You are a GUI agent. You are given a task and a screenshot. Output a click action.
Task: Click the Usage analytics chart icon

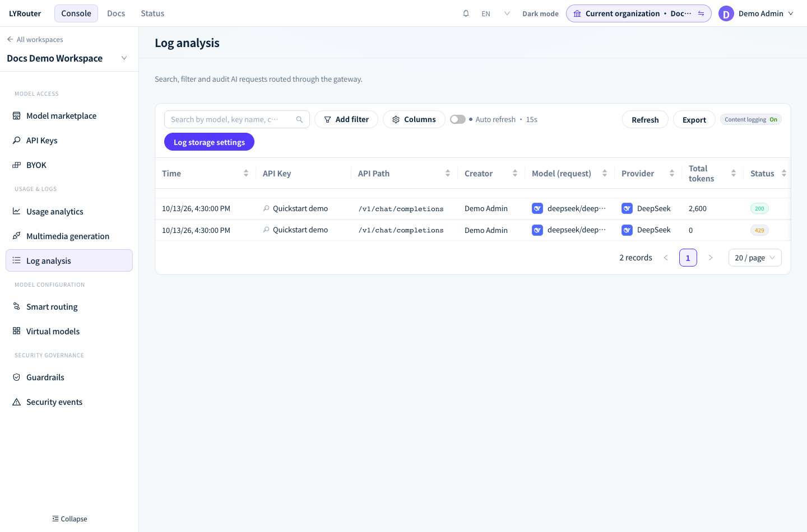pyautogui.click(x=16, y=211)
